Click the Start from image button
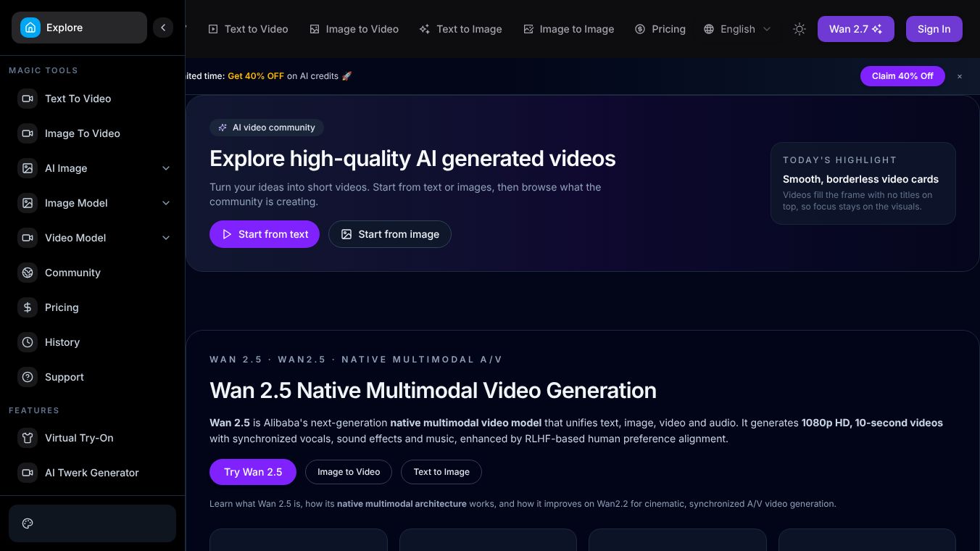The image size is (980, 551). coord(390,234)
